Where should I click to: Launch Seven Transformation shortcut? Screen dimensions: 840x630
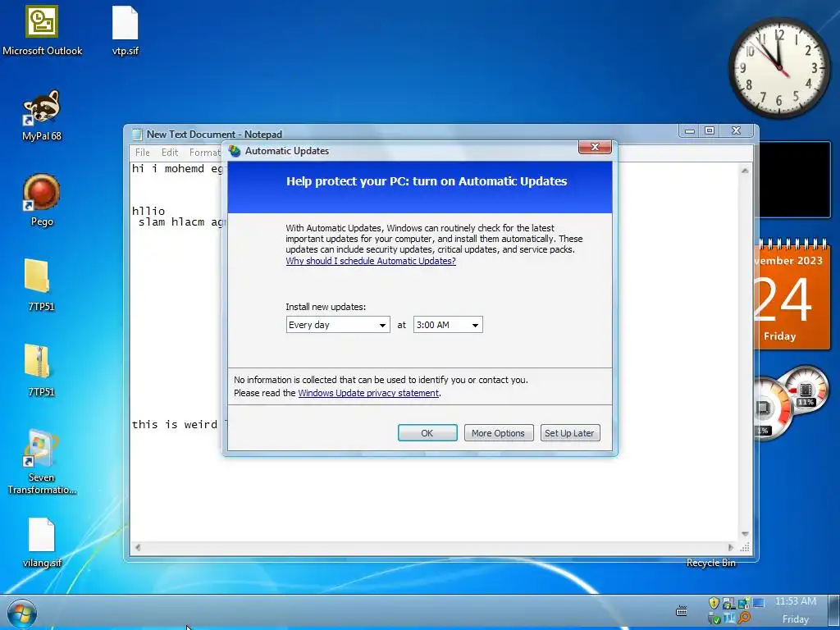point(41,461)
